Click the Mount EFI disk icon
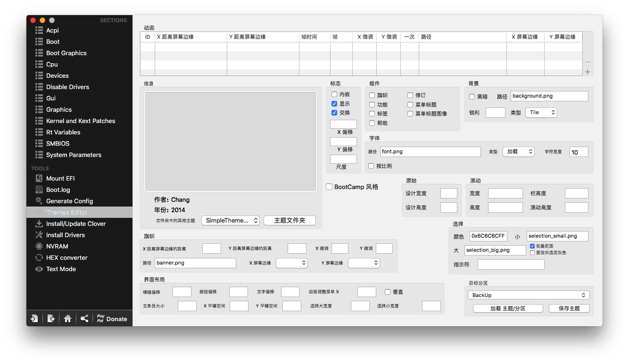This screenshot has height=364, width=629. [x=39, y=178]
